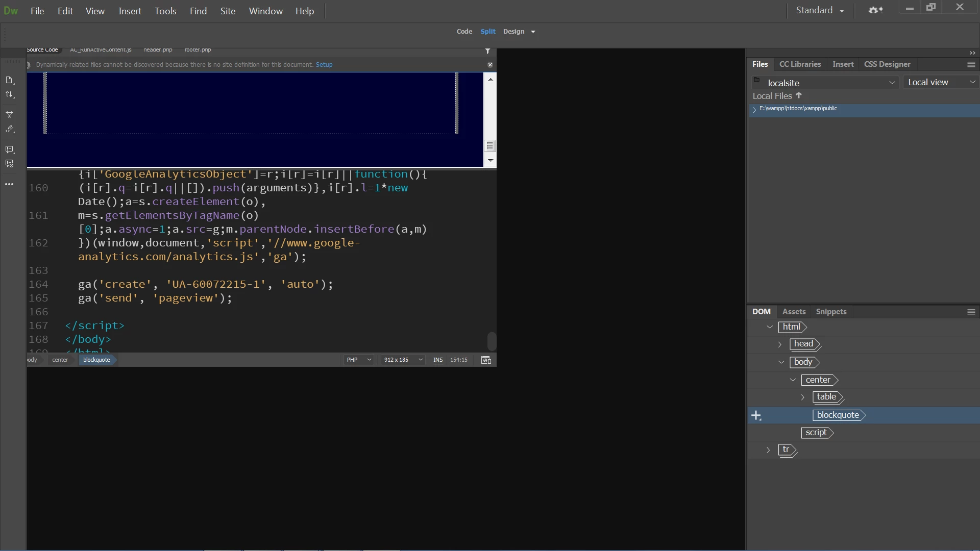The image size is (980, 551).
Task: Collapse the body node in DOM panel
Action: (x=781, y=362)
